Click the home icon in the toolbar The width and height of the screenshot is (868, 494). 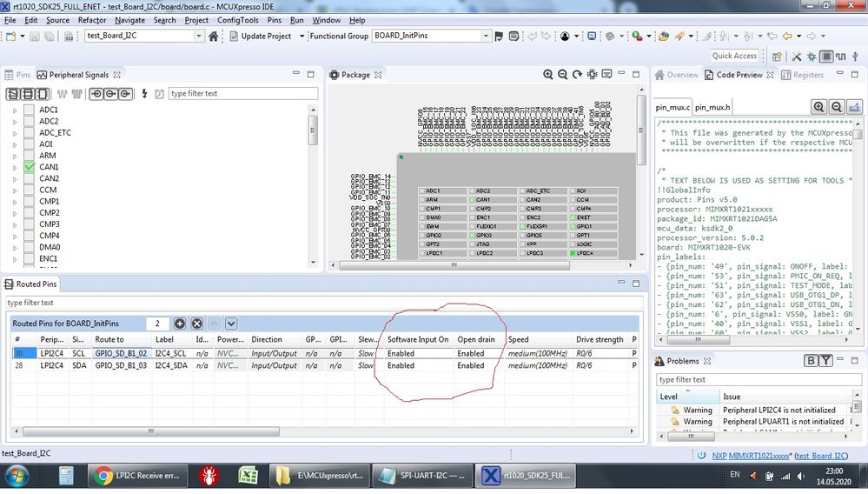[213, 36]
